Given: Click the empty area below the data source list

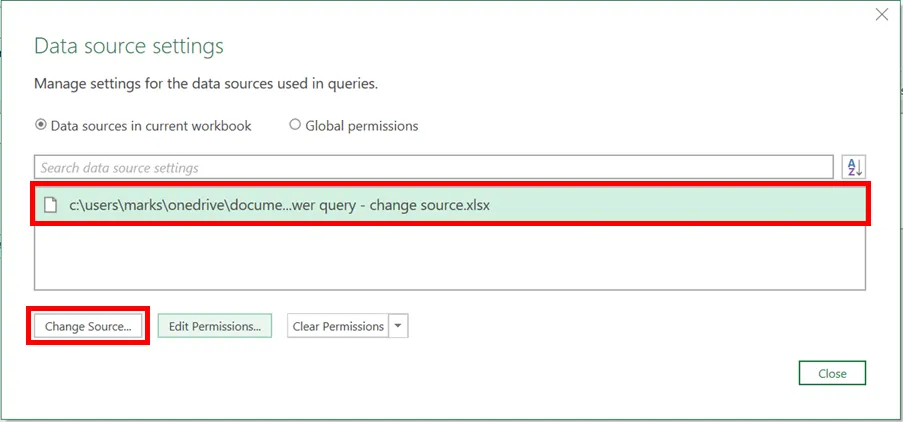Looking at the screenshot, I should [x=450, y=258].
